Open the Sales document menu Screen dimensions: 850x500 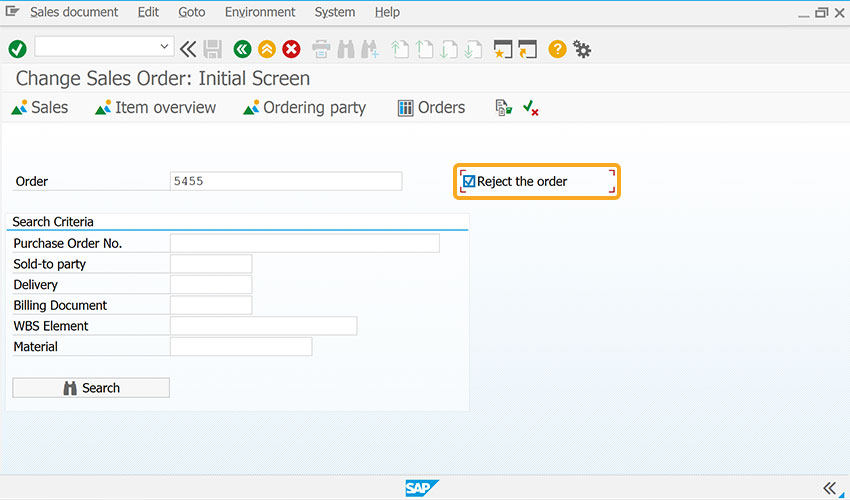(74, 12)
